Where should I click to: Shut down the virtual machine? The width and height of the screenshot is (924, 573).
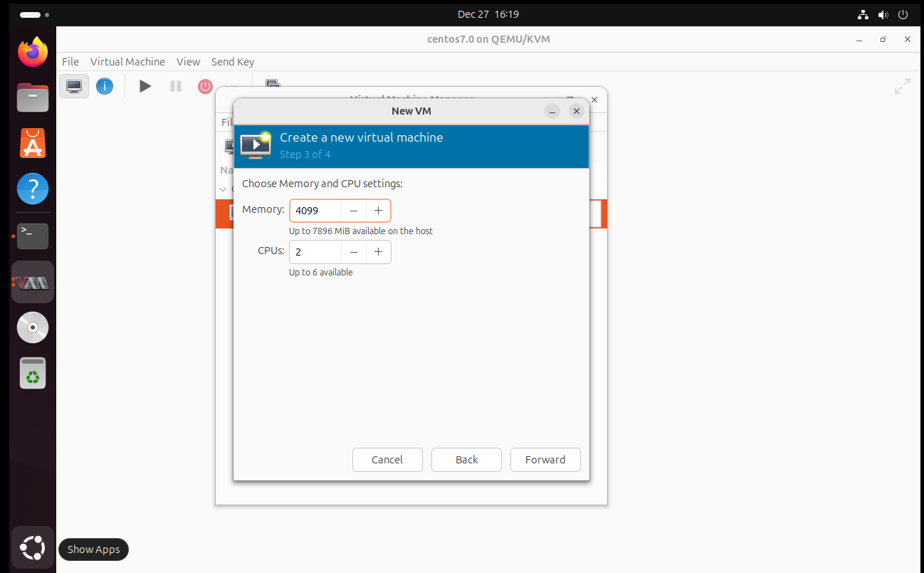(205, 86)
